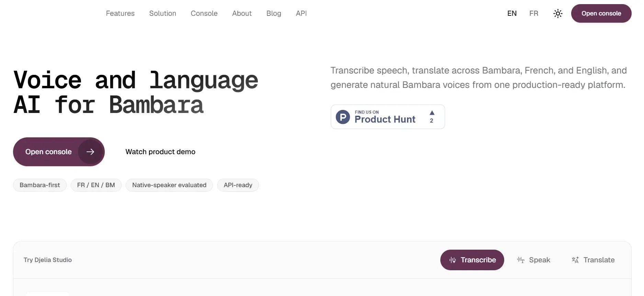
Task: Click the Bambara-first tag
Action: (x=40, y=185)
